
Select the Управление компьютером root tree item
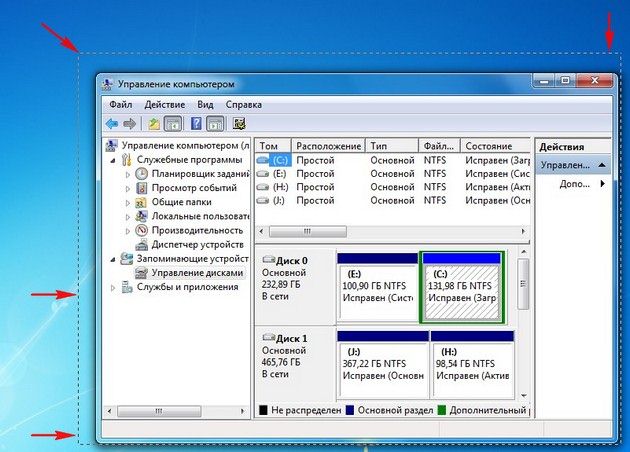tap(185, 145)
